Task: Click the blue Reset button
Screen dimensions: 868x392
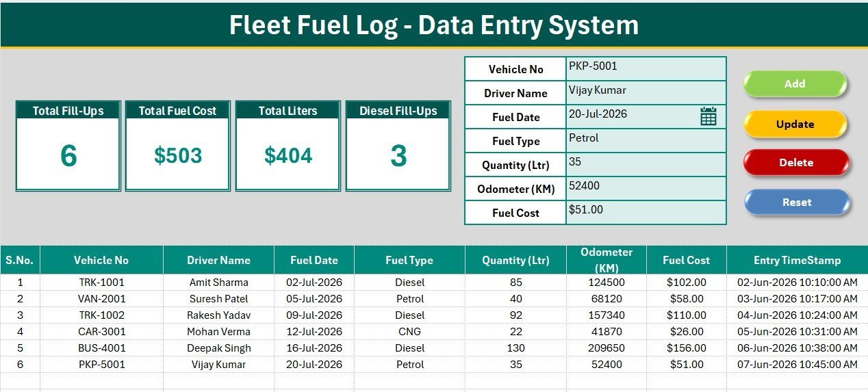Action: tap(797, 202)
